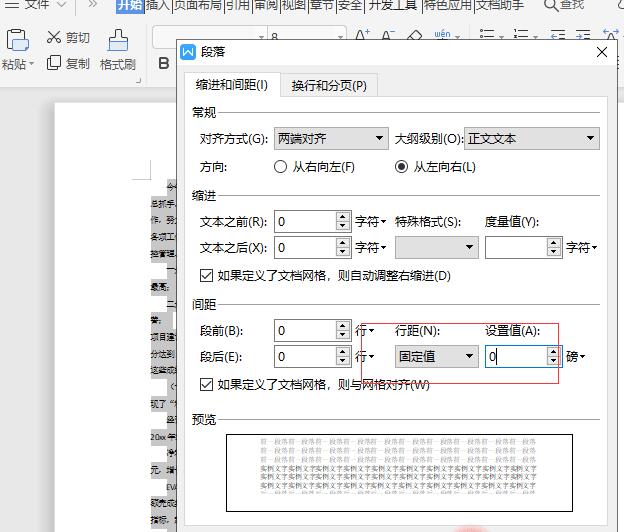The height and width of the screenshot is (532, 624).
Task: Close the 段落 dialog with X
Action: pos(601,52)
